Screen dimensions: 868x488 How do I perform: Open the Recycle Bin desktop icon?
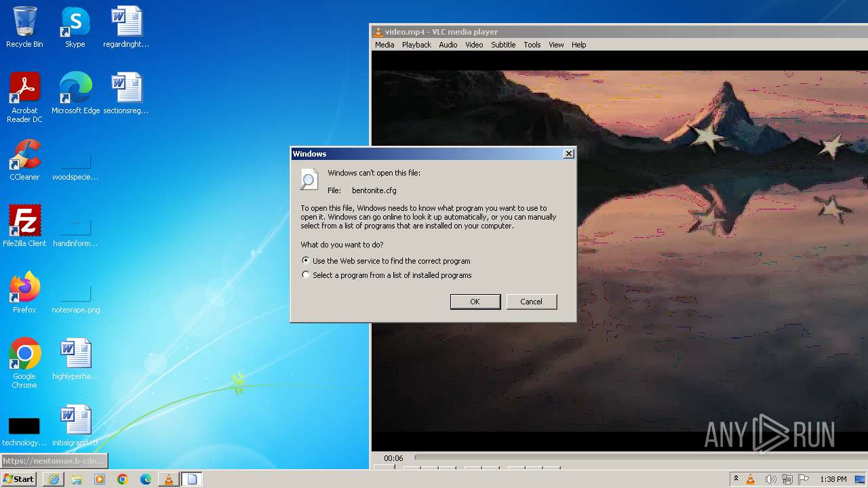coord(24,27)
